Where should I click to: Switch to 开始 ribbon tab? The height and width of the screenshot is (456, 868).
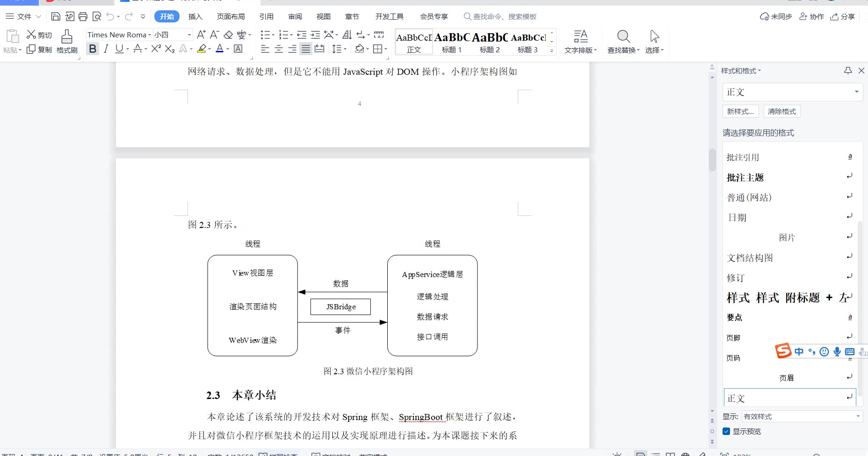click(x=167, y=17)
